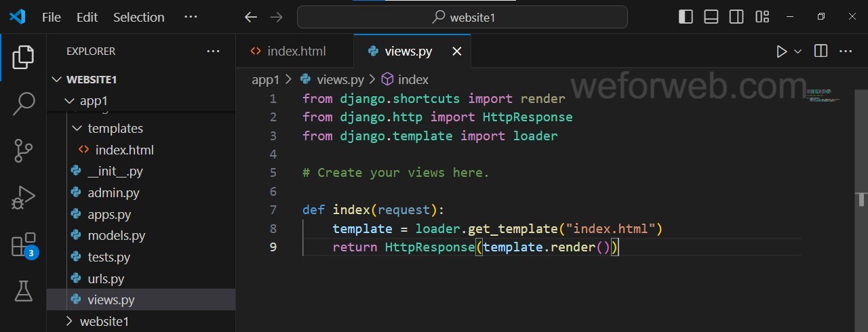Open the Testing flask icon
Screen dimensions: 868x332
click(23, 291)
